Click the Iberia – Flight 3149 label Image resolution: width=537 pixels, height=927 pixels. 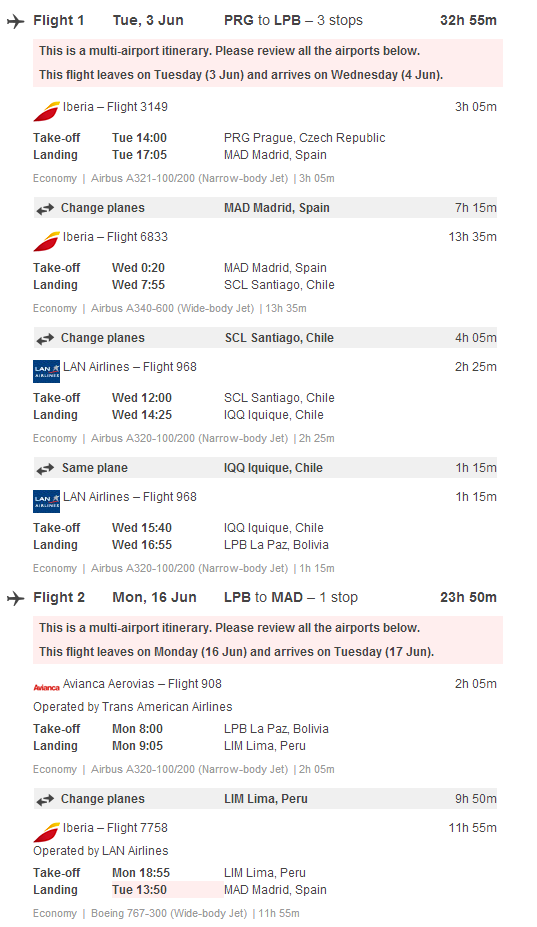pos(115,107)
